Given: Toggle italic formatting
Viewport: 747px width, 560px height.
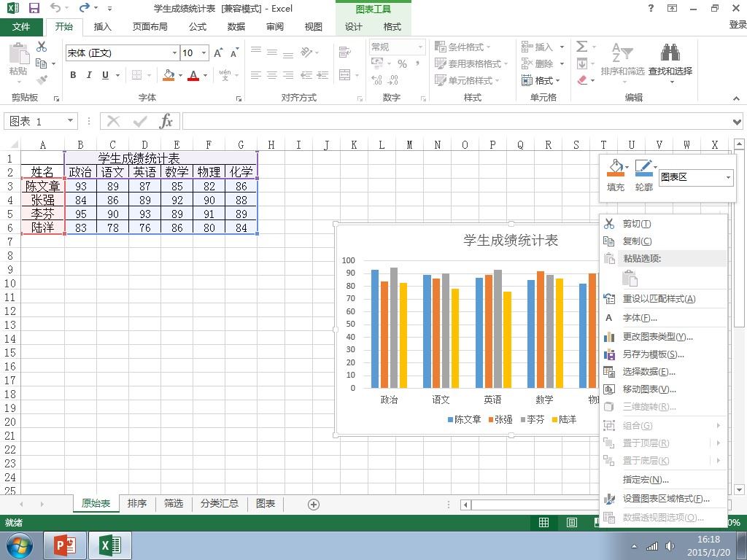Looking at the screenshot, I should pyautogui.click(x=88, y=75).
